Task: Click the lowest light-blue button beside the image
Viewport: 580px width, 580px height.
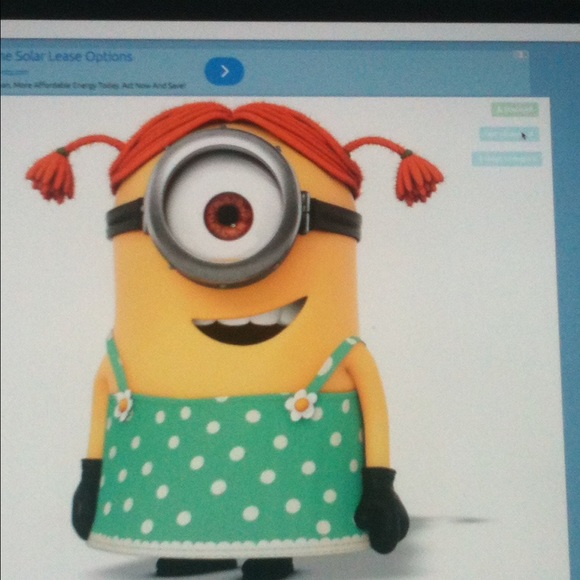Action: [507, 159]
